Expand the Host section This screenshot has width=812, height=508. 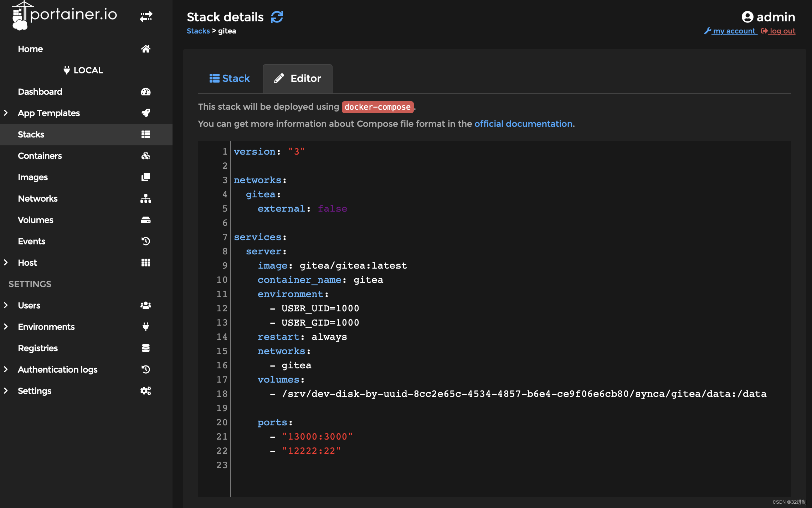pyautogui.click(x=5, y=261)
